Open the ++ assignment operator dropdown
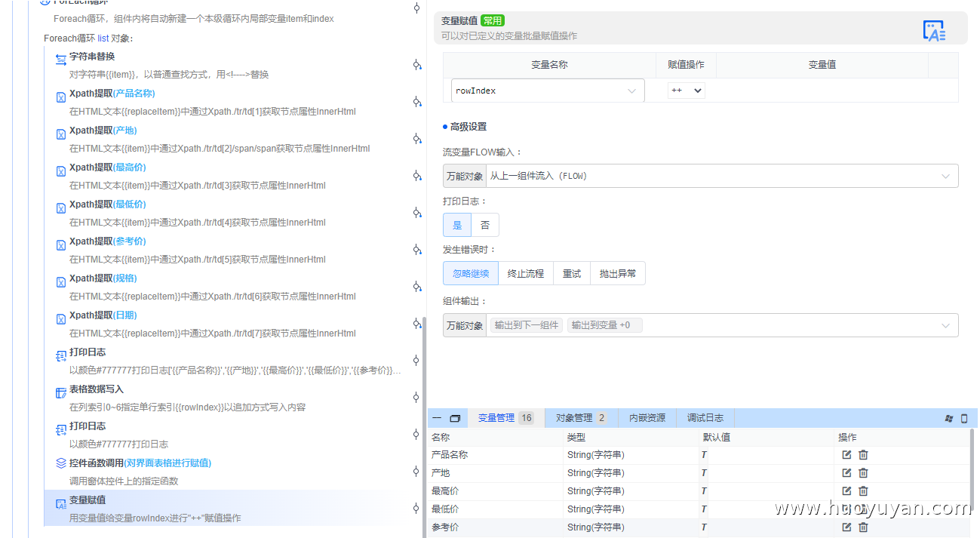 (687, 91)
